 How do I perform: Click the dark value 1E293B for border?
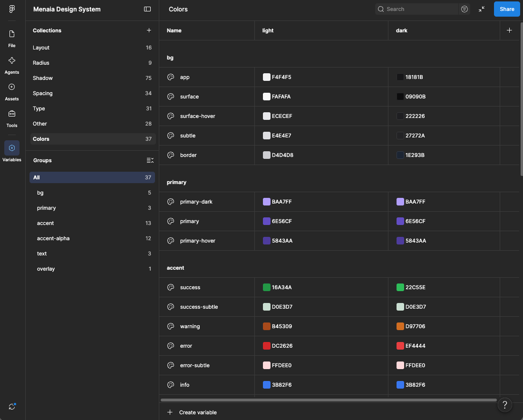[415, 155]
